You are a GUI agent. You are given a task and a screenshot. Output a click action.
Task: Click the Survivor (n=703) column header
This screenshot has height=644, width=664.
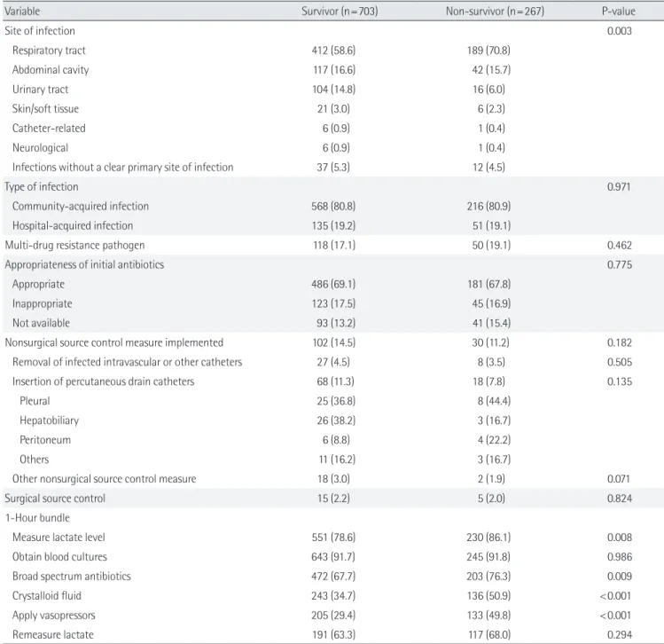click(x=340, y=11)
